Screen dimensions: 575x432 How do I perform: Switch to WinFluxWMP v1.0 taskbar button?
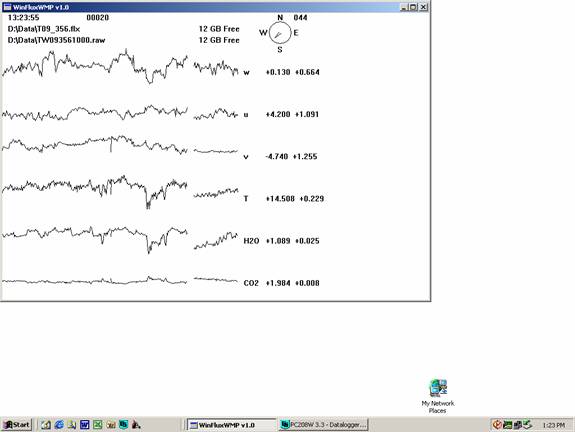[x=231, y=425]
